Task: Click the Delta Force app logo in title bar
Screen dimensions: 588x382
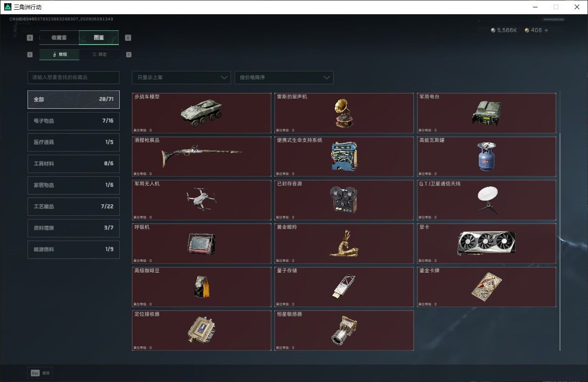Action: pos(7,7)
